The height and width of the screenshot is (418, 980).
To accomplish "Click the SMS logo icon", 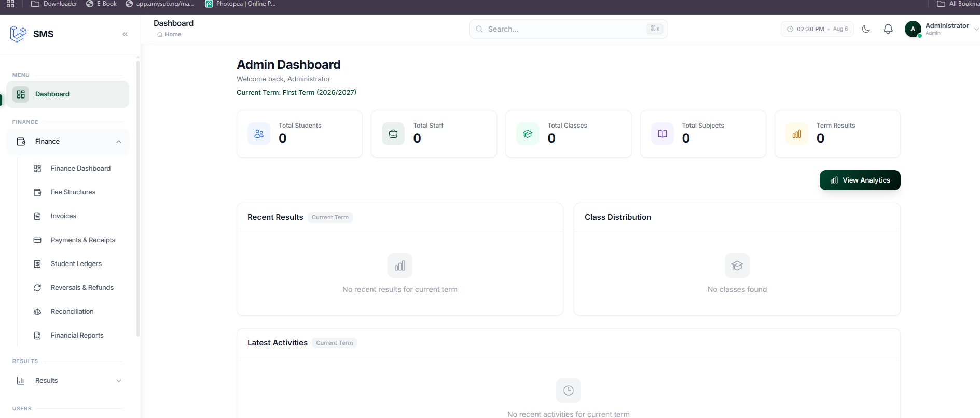I will [x=18, y=34].
